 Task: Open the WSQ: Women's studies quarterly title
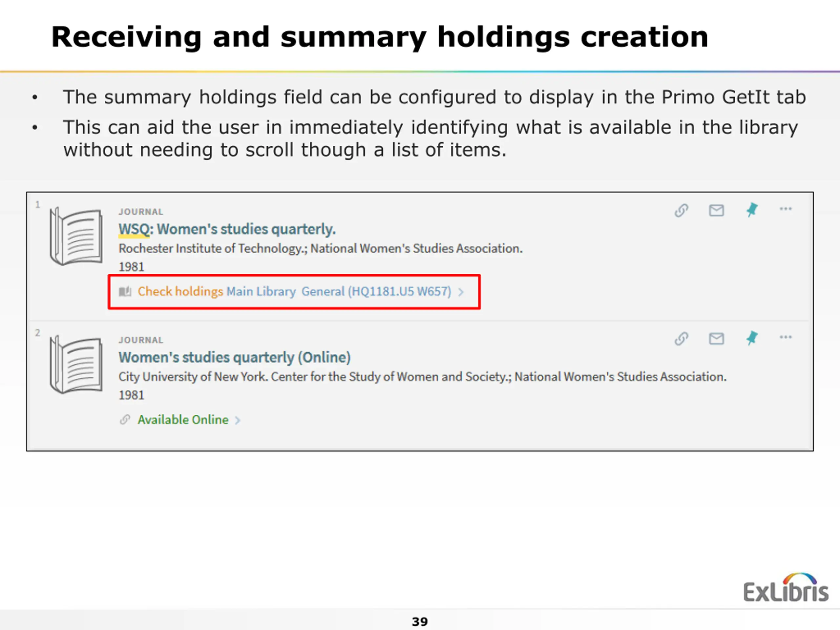coord(227,229)
